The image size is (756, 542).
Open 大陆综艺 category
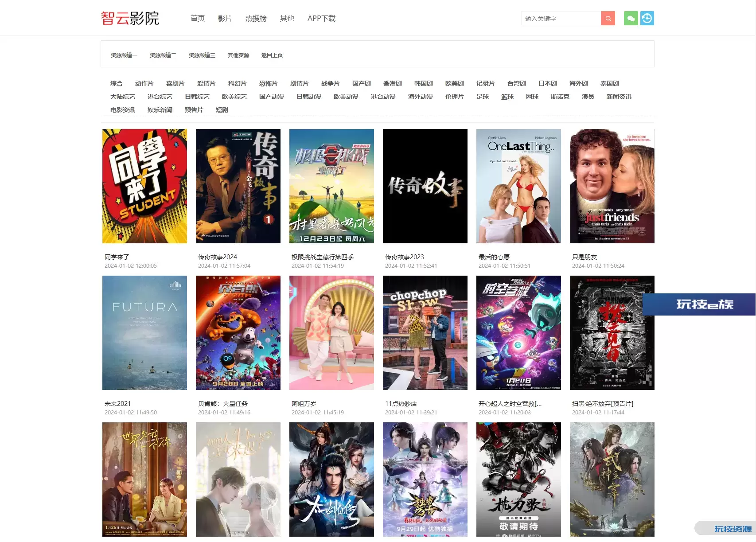tap(123, 97)
